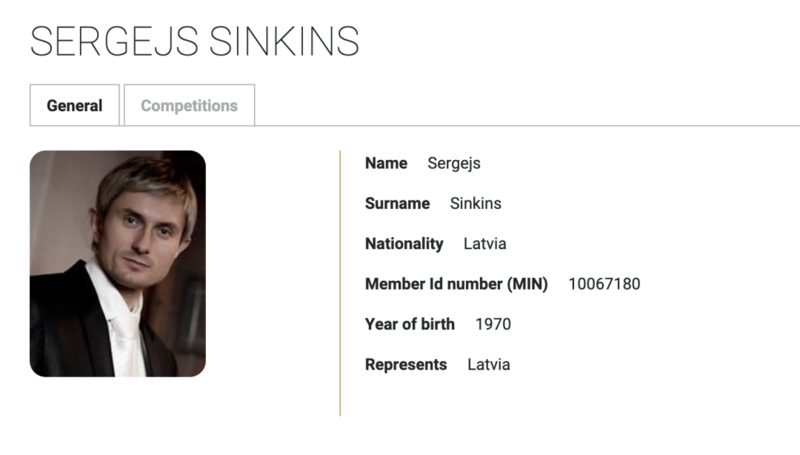Click the Represents field label
The height and width of the screenshot is (455, 800).
pos(406,365)
